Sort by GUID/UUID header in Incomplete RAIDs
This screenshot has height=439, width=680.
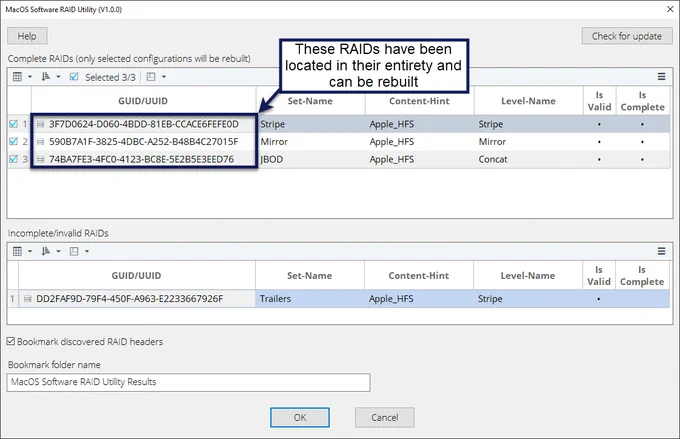click(x=137, y=275)
